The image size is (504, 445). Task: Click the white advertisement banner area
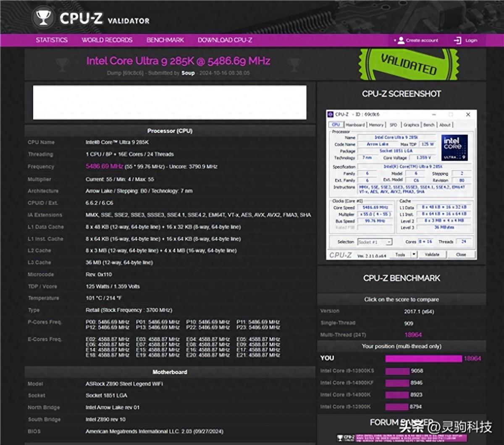point(170,102)
